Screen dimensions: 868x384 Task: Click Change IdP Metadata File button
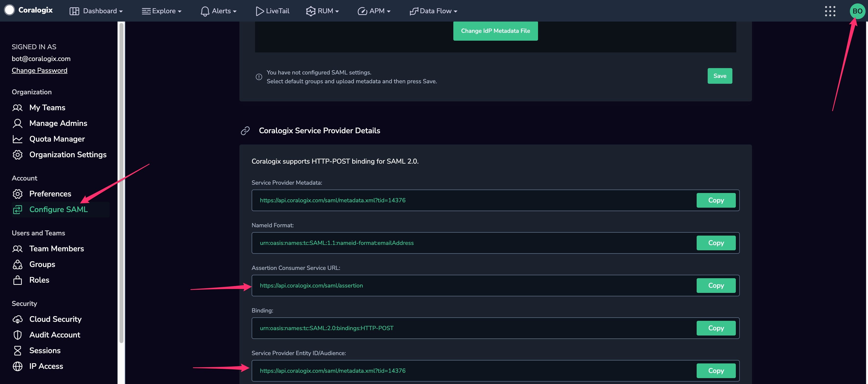495,31
